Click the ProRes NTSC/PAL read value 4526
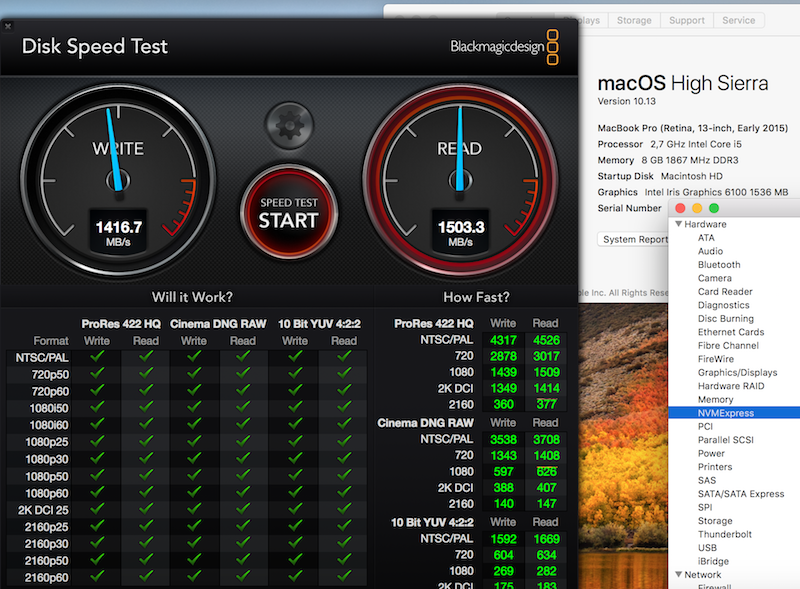Image resolution: width=800 pixels, height=589 pixels. [546, 340]
